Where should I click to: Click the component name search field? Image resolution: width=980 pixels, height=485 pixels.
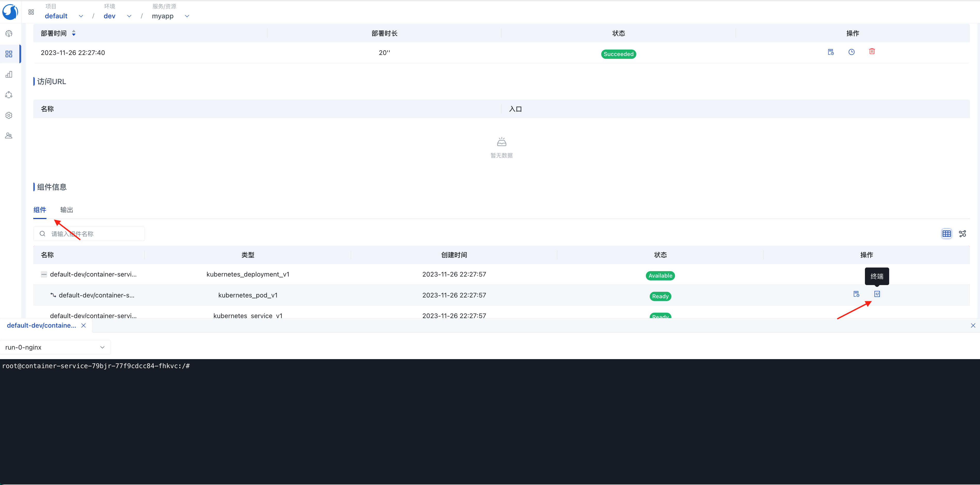click(x=89, y=233)
